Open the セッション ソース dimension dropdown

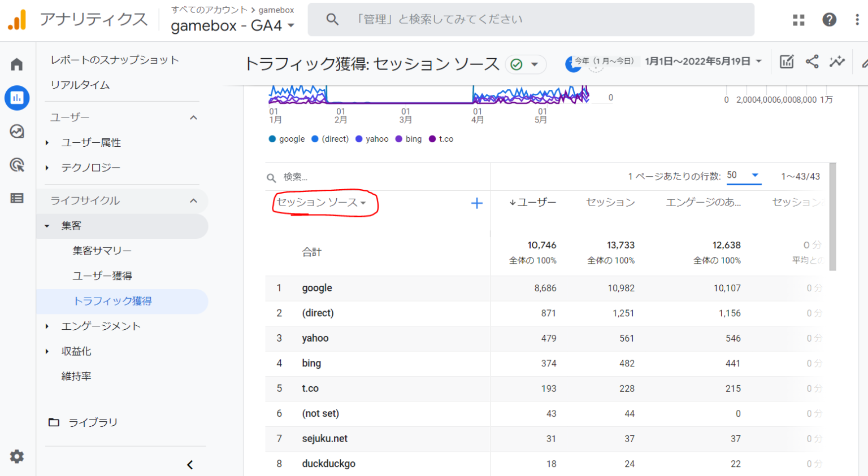[x=321, y=203]
